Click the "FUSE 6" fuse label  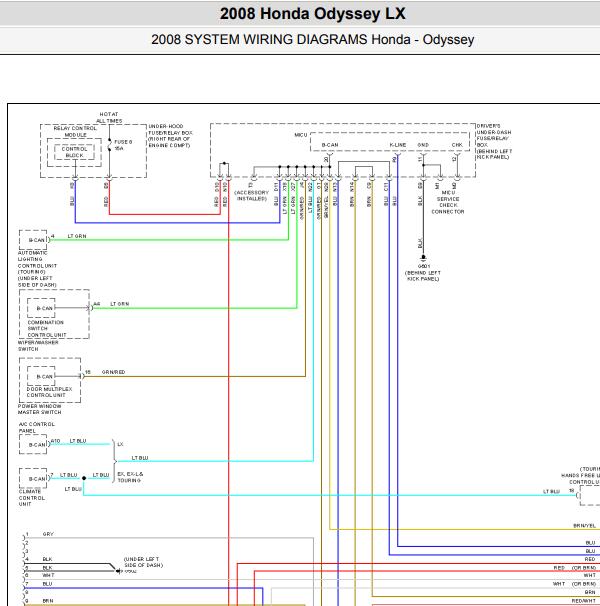point(123,142)
